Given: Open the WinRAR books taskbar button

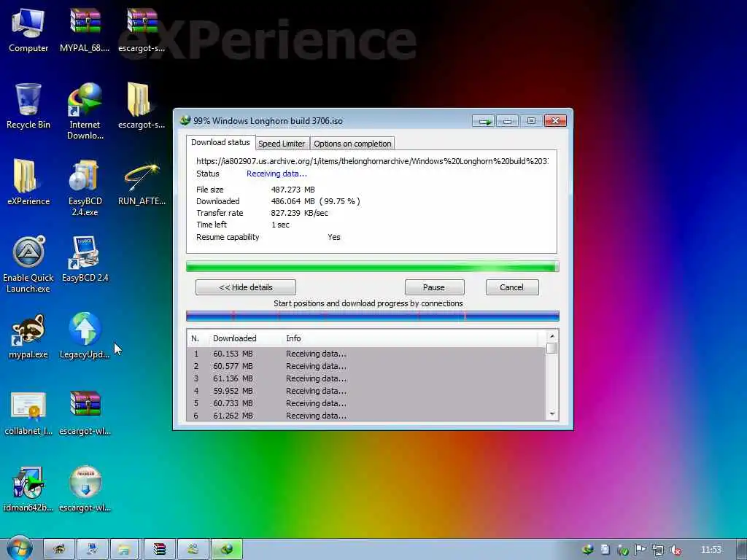Looking at the screenshot, I should tap(160, 549).
